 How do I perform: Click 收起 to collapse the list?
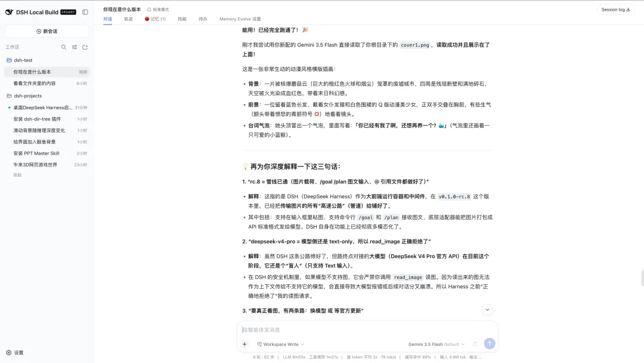[x=17, y=175]
